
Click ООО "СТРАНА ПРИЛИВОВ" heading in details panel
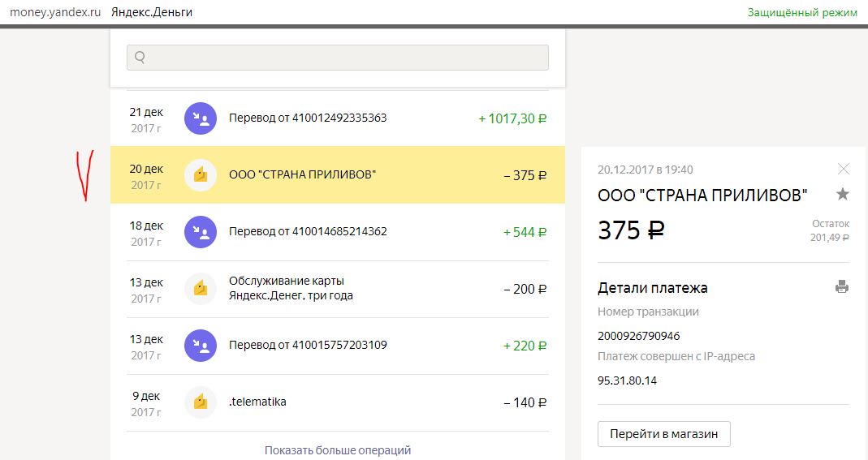coord(702,196)
